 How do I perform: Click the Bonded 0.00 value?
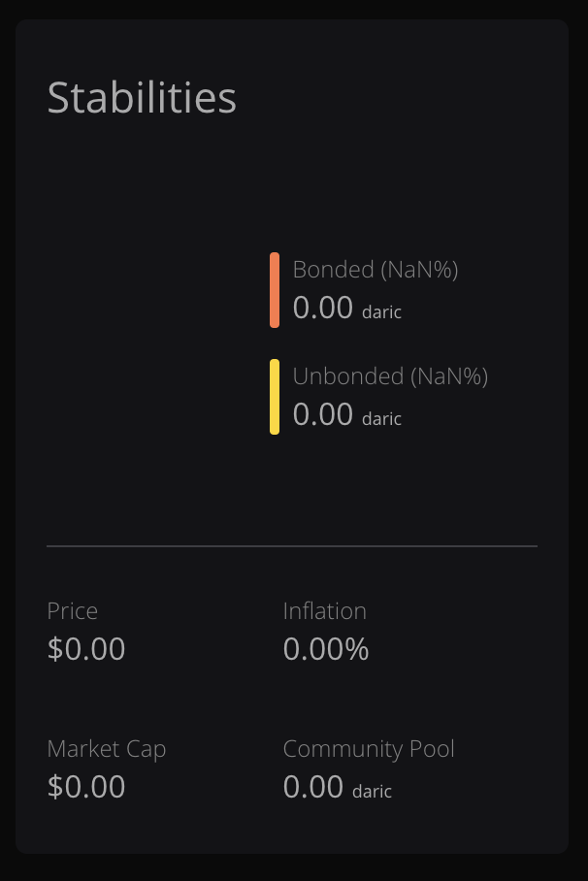click(321, 308)
